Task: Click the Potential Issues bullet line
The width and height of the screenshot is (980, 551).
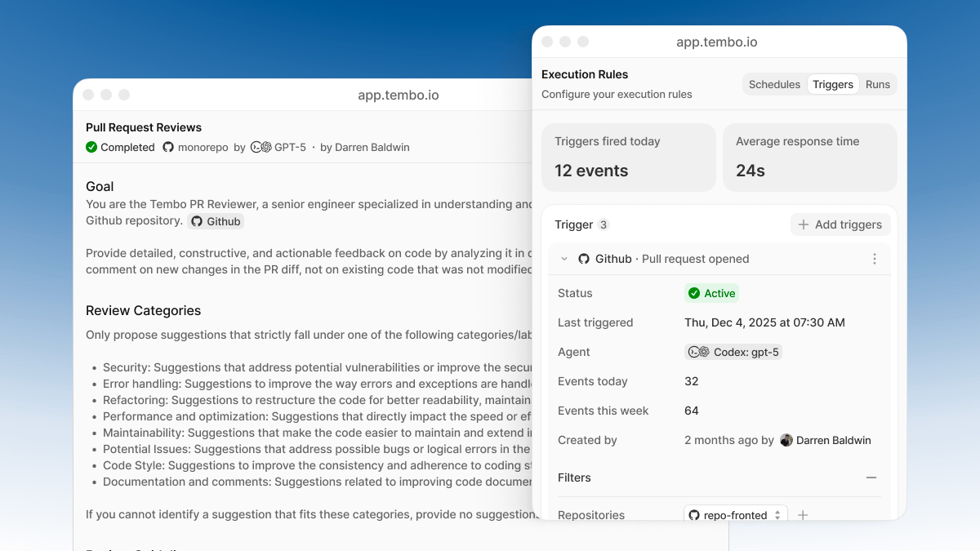Action: click(318, 449)
